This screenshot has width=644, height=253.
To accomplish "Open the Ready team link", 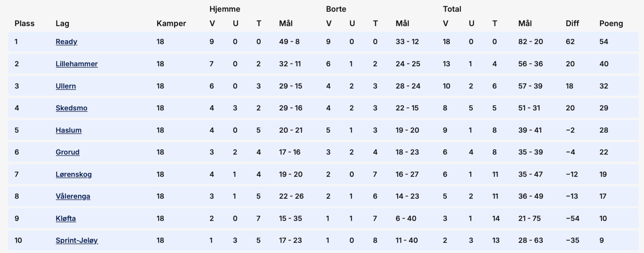I will tap(66, 42).
